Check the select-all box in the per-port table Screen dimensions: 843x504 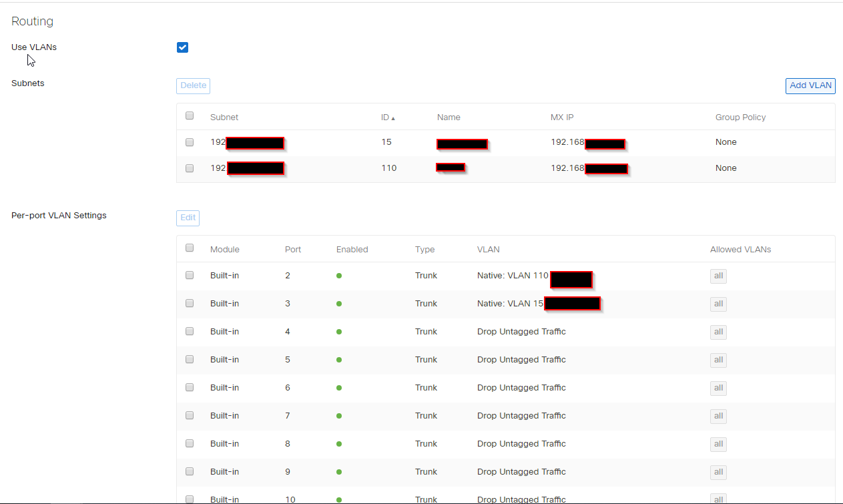coord(189,248)
